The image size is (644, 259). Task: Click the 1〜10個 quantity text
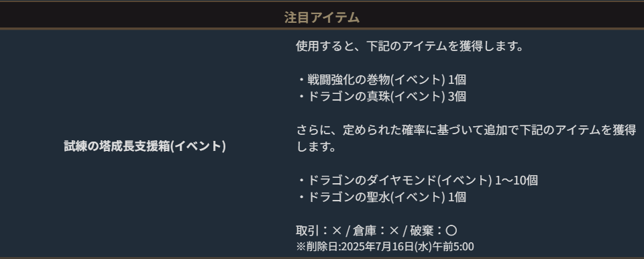click(x=517, y=180)
